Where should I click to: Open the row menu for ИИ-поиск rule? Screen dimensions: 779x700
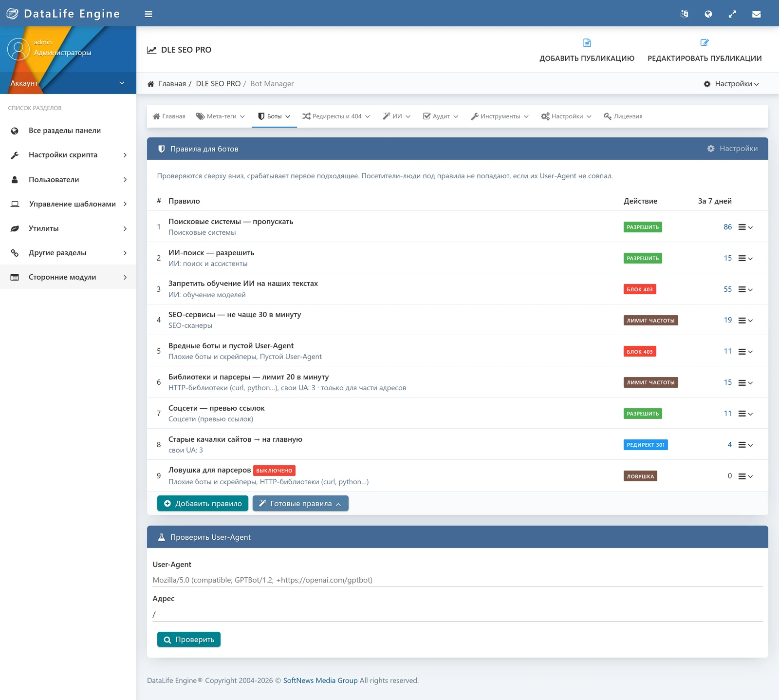(x=745, y=258)
